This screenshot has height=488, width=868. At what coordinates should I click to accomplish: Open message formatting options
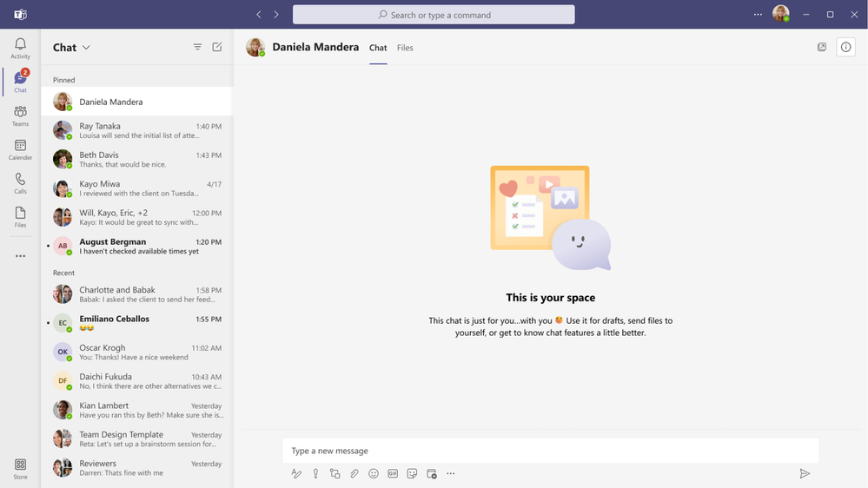[x=296, y=473]
